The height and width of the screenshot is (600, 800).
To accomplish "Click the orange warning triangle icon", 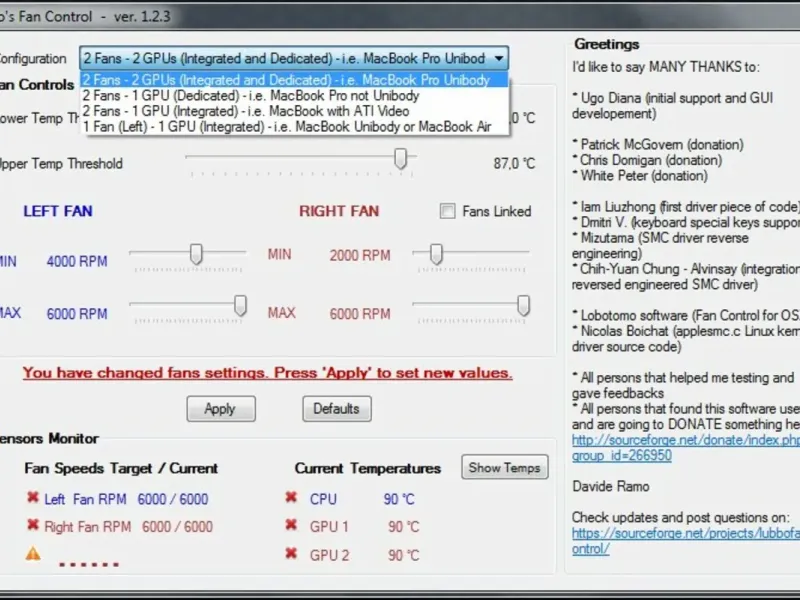I will 33,554.
